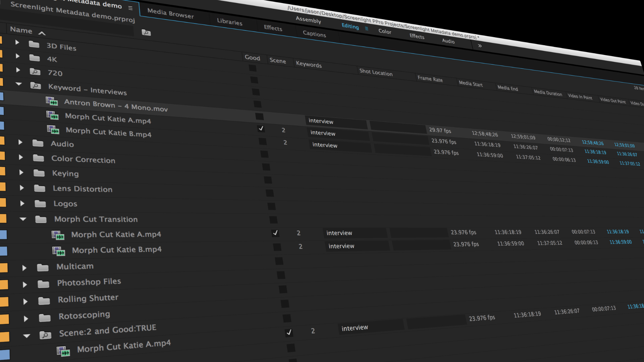Click clip icon for Morph Cut Katie A.mp4 under Keyword – Interviews
Image resolution: width=644 pixels, height=362 pixels.
[52, 115]
